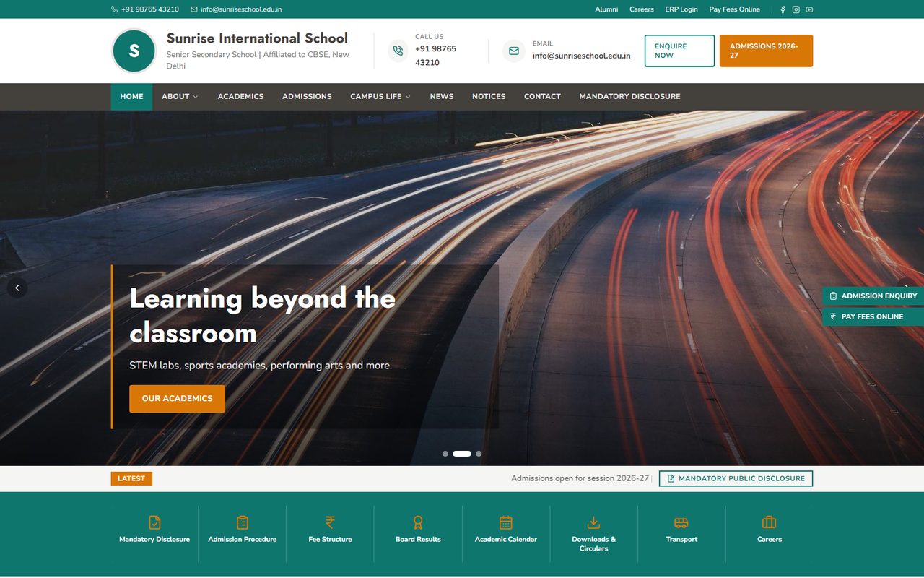Expand the About menu dropdown
924x578 pixels.
pyautogui.click(x=180, y=96)
